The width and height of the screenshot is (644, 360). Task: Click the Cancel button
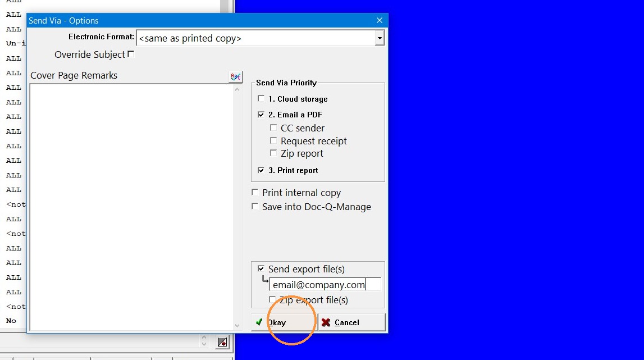tap(351, 322)
